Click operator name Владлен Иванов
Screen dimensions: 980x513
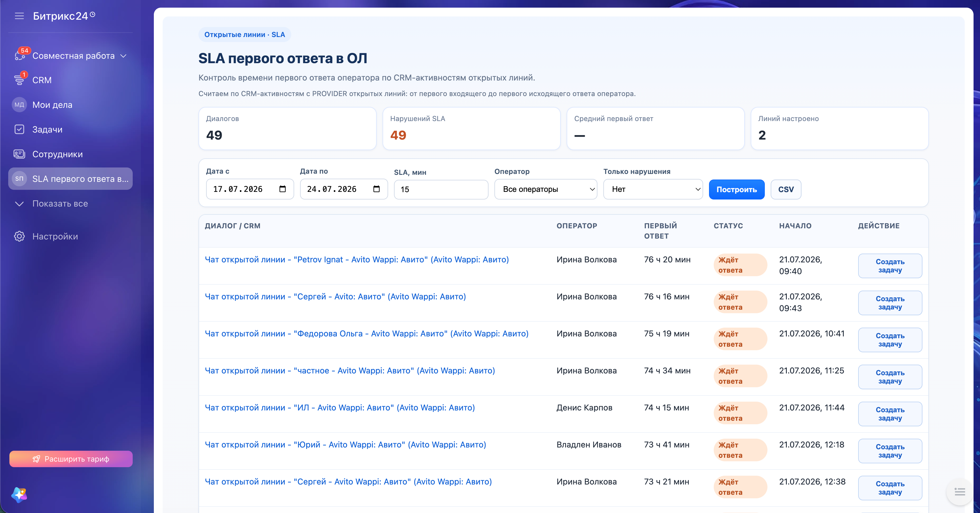pyautogui.click(x=589, y=445)
